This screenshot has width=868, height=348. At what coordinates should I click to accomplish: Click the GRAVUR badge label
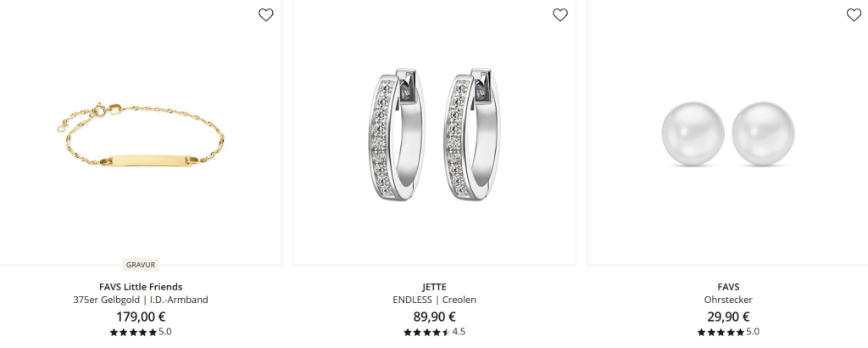point(141,265)
